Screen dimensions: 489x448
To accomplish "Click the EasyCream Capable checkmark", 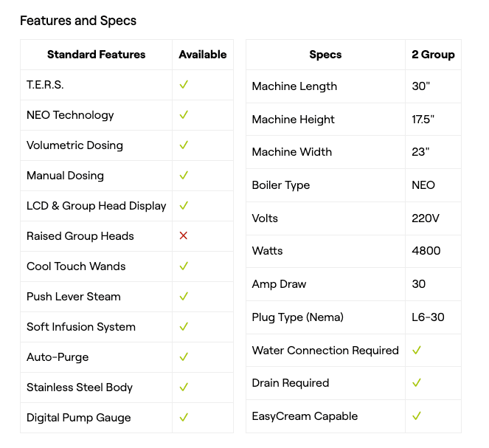I will [417, 416].
